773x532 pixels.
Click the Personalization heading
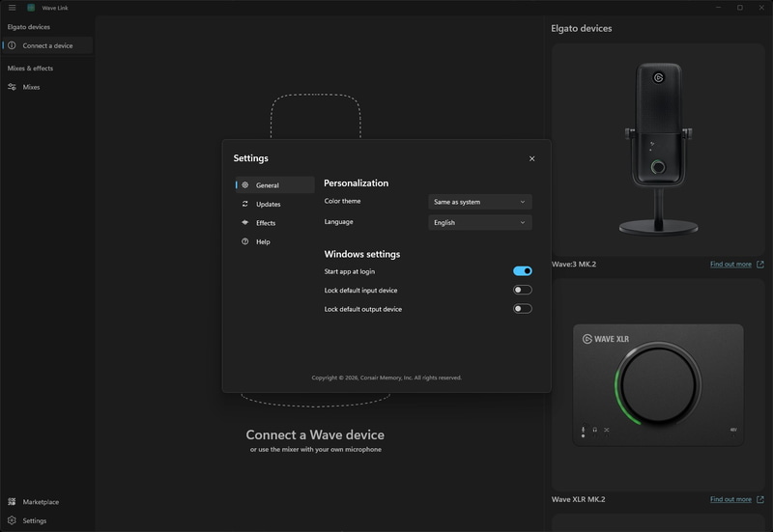(x=356, y=182)
